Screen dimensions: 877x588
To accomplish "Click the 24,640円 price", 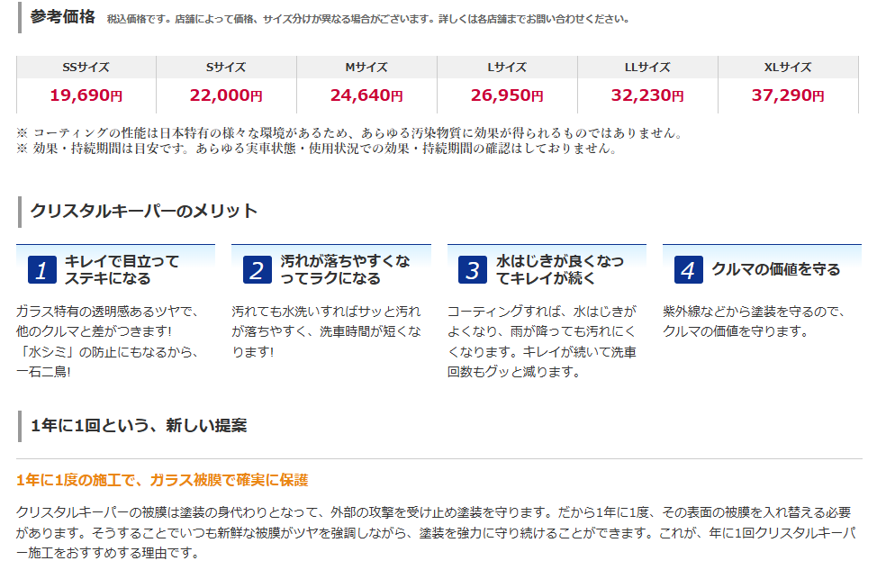I will pyautogui.click(x=366, y=95).
